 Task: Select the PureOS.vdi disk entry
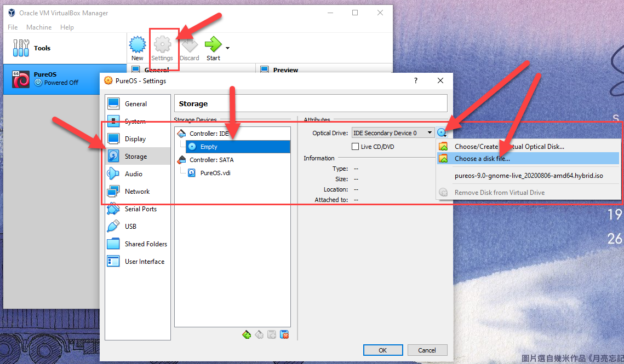[215, 173]
